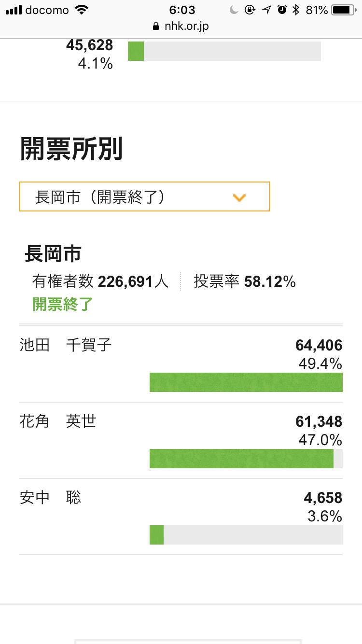The height and width of the screenshot is (644, 362).
Task: Tap the orientation lock status icon
Action: 250,10
